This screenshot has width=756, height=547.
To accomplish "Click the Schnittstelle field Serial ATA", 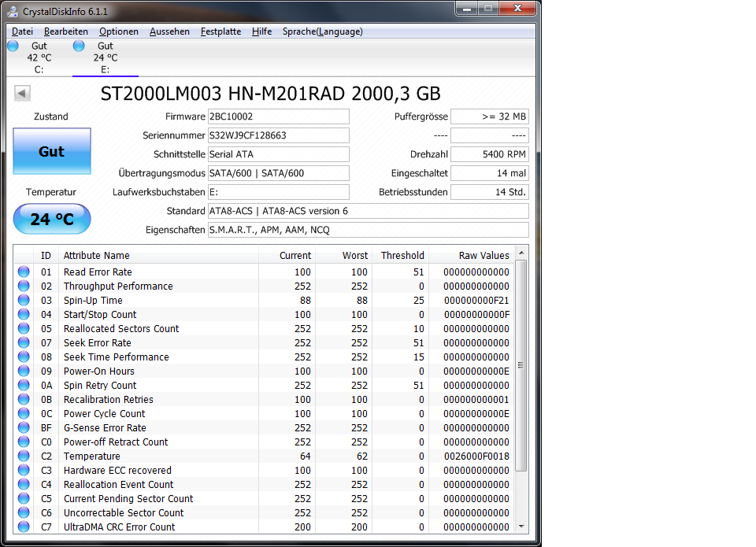I will [278, 154].
